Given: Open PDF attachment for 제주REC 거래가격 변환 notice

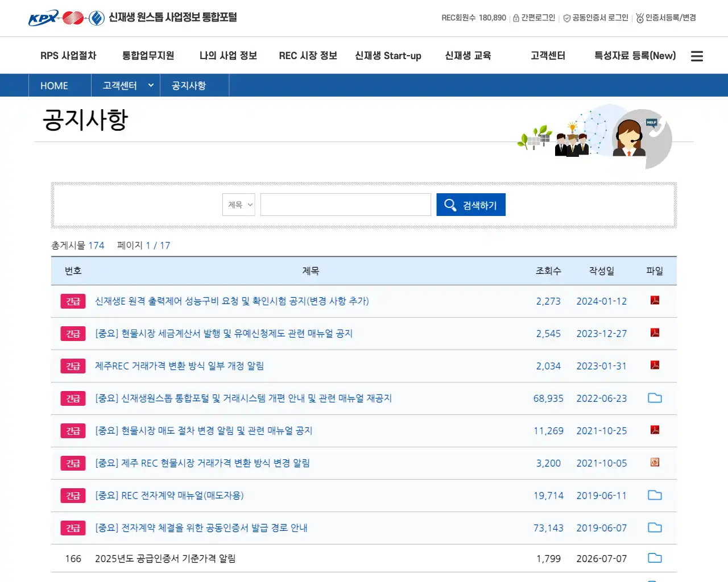Looking at the screenshot, I should (x=655, y=365).
